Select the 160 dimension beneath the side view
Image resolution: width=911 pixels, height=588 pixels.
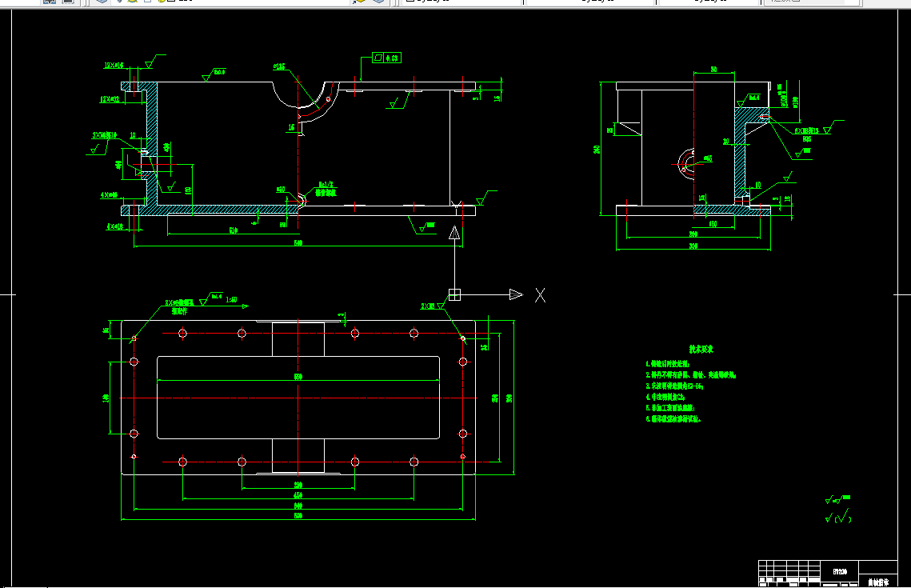point(713,224)
